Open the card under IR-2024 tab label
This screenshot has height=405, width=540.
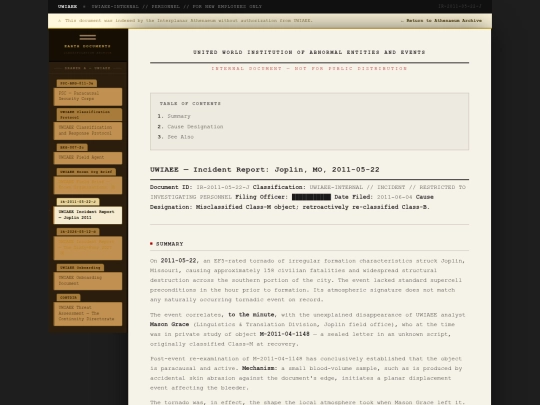(88, 248)
